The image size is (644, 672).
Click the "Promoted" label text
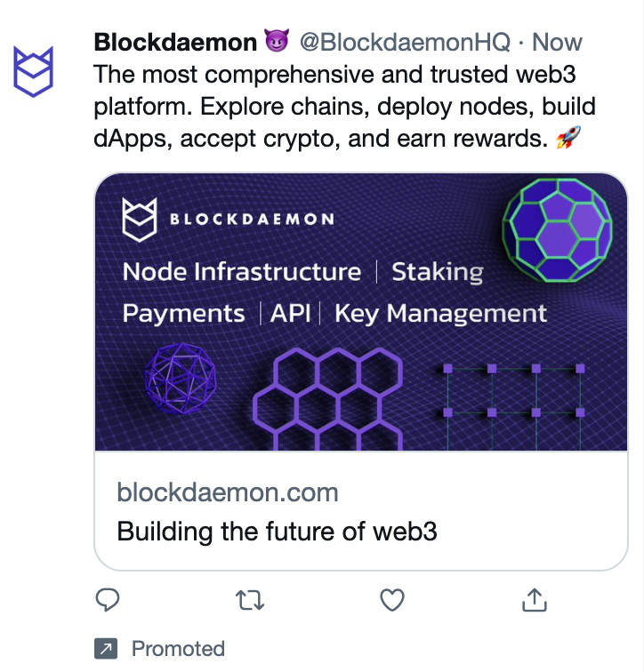pos(178,649)
